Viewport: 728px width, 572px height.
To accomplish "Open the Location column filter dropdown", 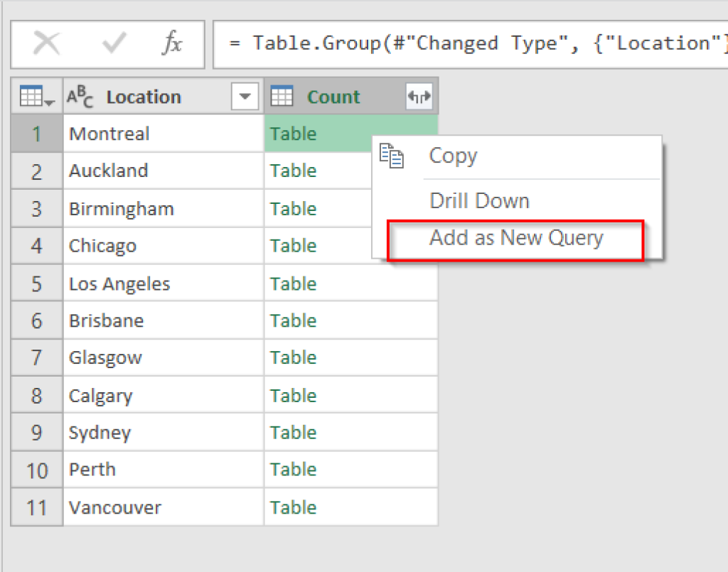I will click(x=245, y=97).
